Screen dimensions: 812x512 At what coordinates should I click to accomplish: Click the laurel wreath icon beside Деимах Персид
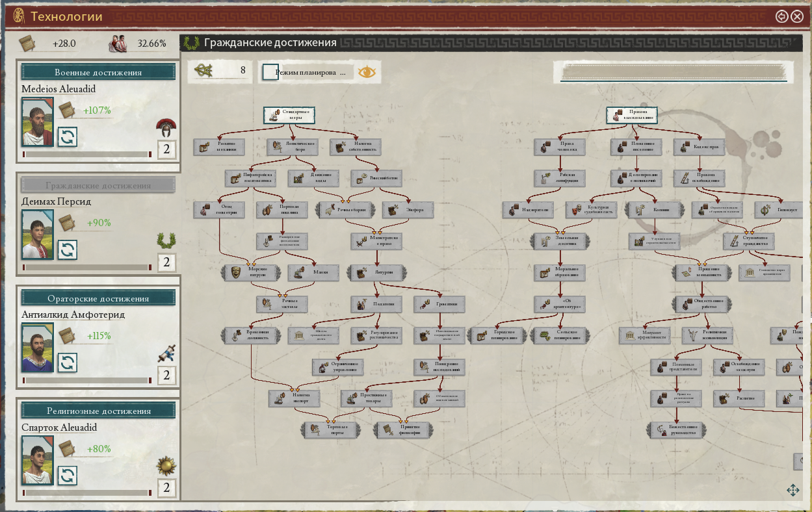(166, 240)
